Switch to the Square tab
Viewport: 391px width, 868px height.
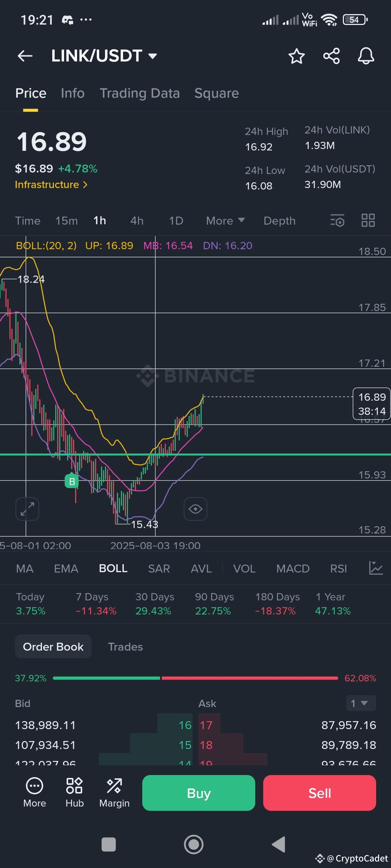coord(216,93)
